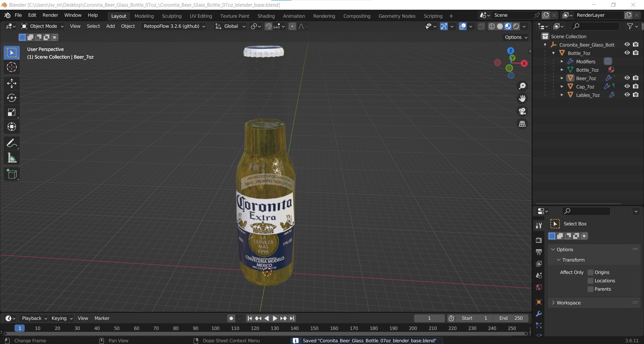644x344 pixels.
Task: Click the End frame 250 field
Action: pos(511,319)
